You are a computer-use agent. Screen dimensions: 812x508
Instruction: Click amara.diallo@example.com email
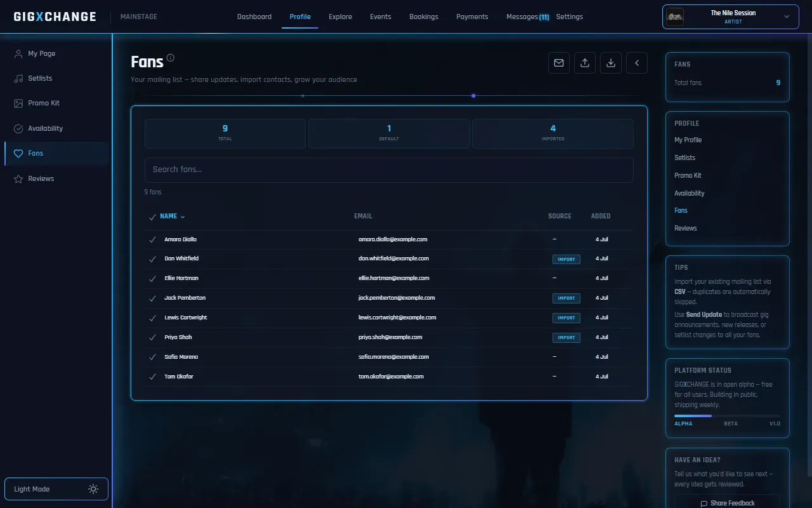coord(393,239)
